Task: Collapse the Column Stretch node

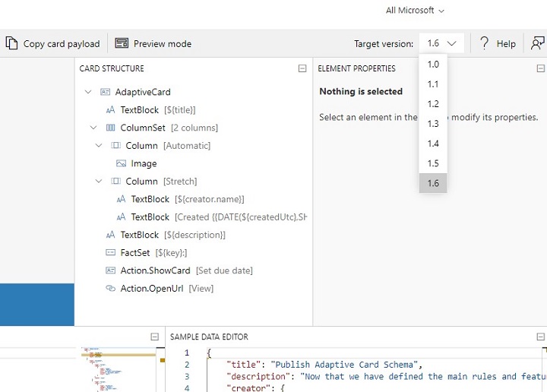Action: [x=99, y=182]
